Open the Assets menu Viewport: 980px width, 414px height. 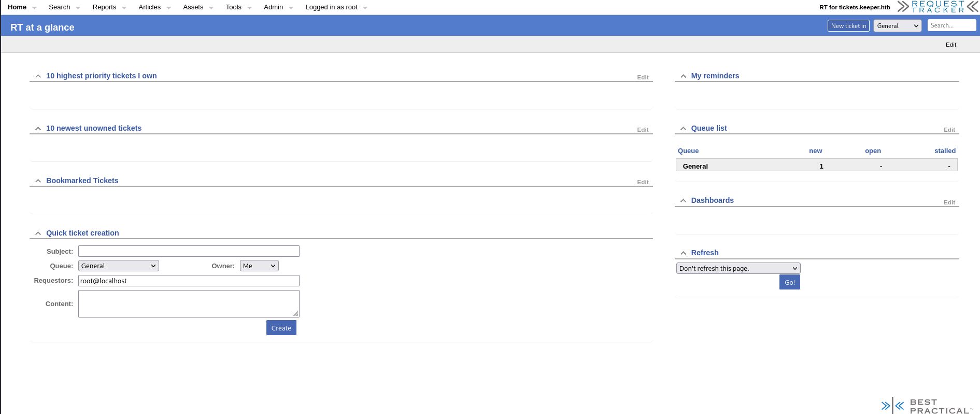193,7
